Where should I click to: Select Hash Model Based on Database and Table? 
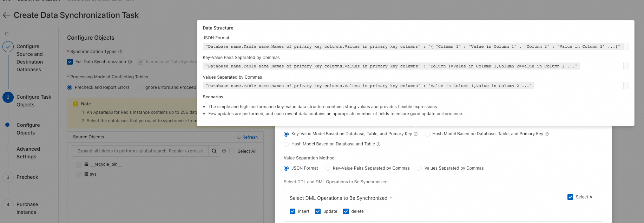286,144
